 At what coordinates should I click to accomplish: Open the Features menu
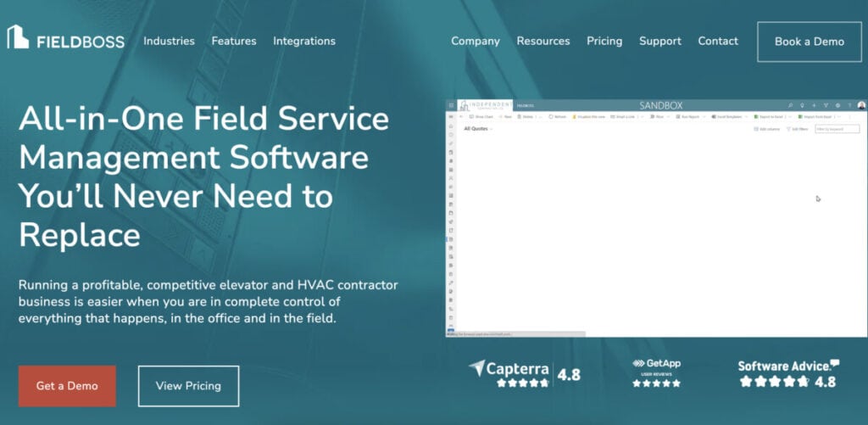(234, 41)
